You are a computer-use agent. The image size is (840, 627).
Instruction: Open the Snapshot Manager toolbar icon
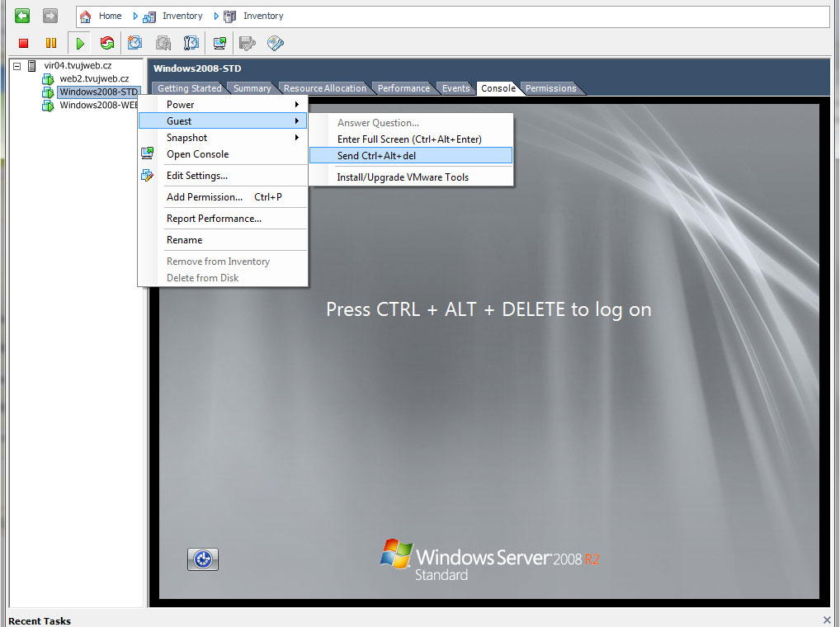click(x=191, y=43)
